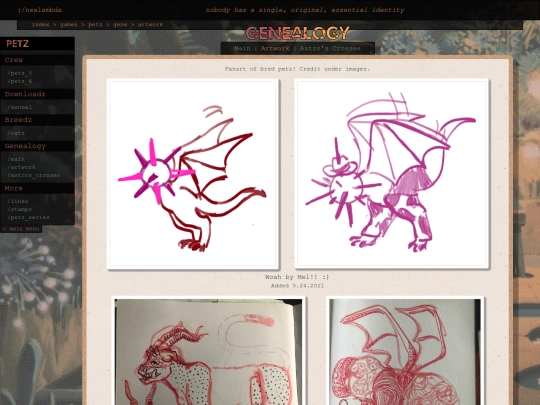Viewport: 540px width, 405px height.
Task: Open /stamps under More
Action: pyautogui.click(x=20, y=209)
